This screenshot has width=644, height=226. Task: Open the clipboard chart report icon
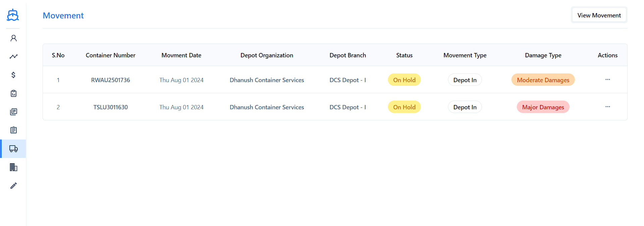pos(13,94)
